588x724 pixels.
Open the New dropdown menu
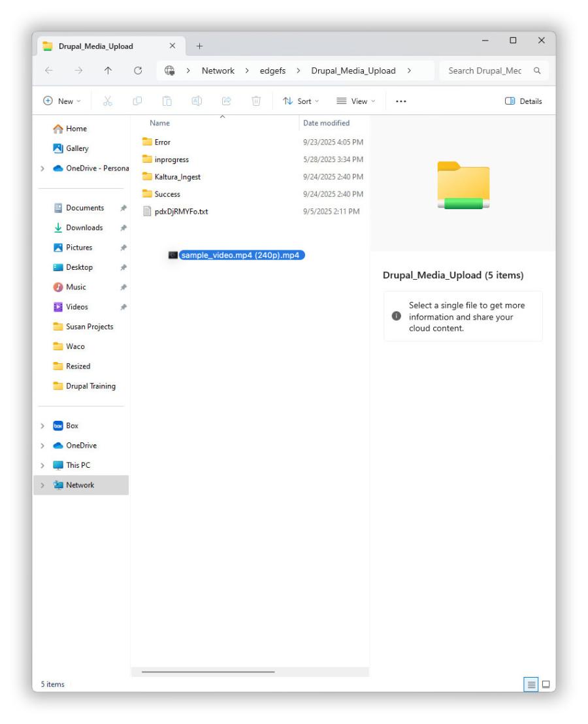(x=62, y=101)
